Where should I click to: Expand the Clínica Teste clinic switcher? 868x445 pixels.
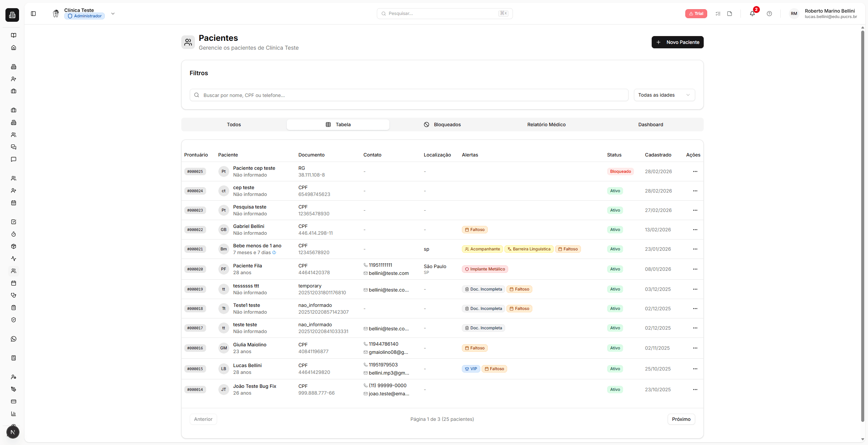[113, 14]
